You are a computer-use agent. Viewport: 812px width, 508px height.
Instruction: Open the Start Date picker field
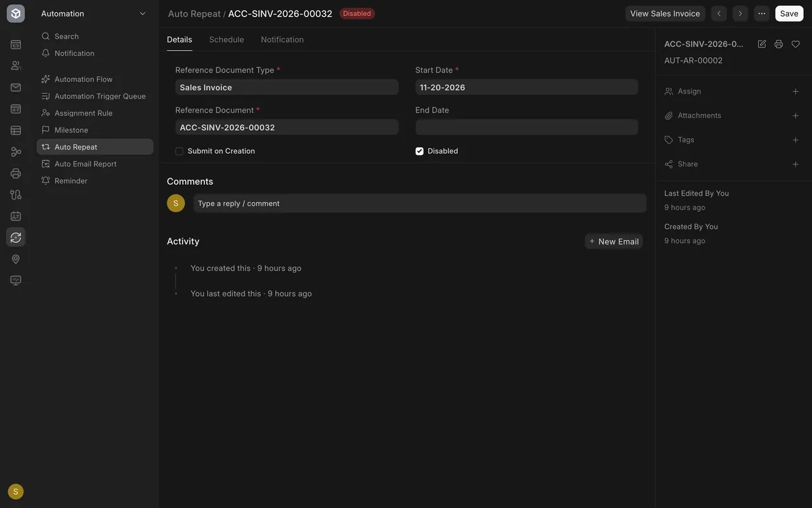pyautogui.click(x=527, y=87)
